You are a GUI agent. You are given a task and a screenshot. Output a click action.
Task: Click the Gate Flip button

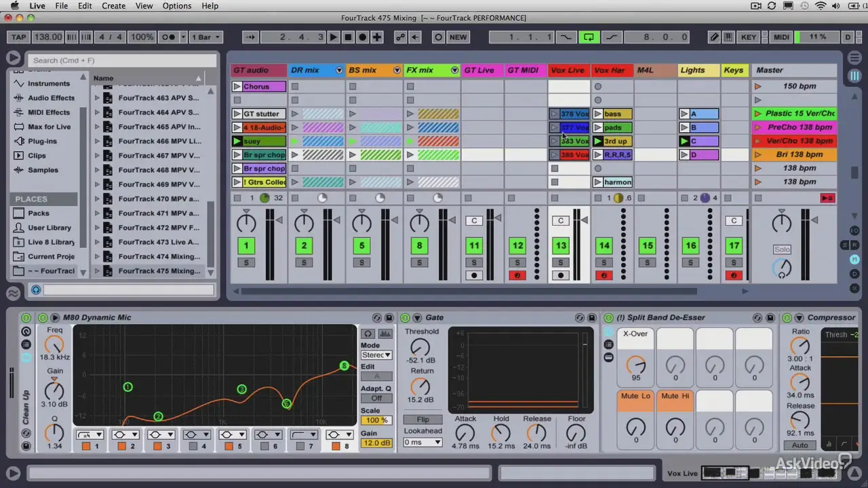(x=422, y=420)
